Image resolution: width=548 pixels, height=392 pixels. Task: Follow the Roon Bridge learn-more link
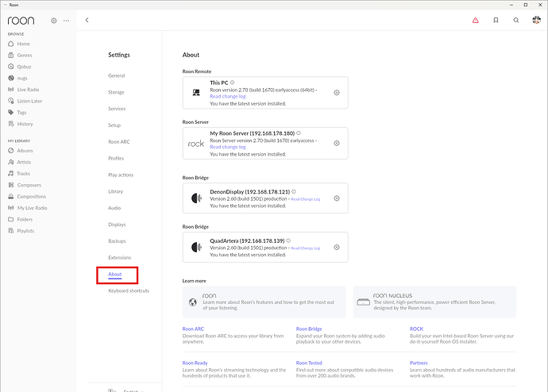309,329
